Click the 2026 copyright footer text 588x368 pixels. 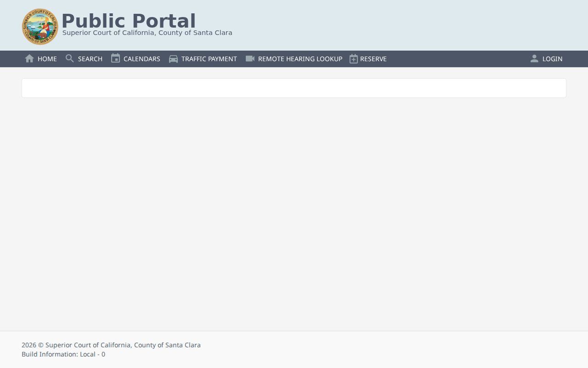[111, 345]
